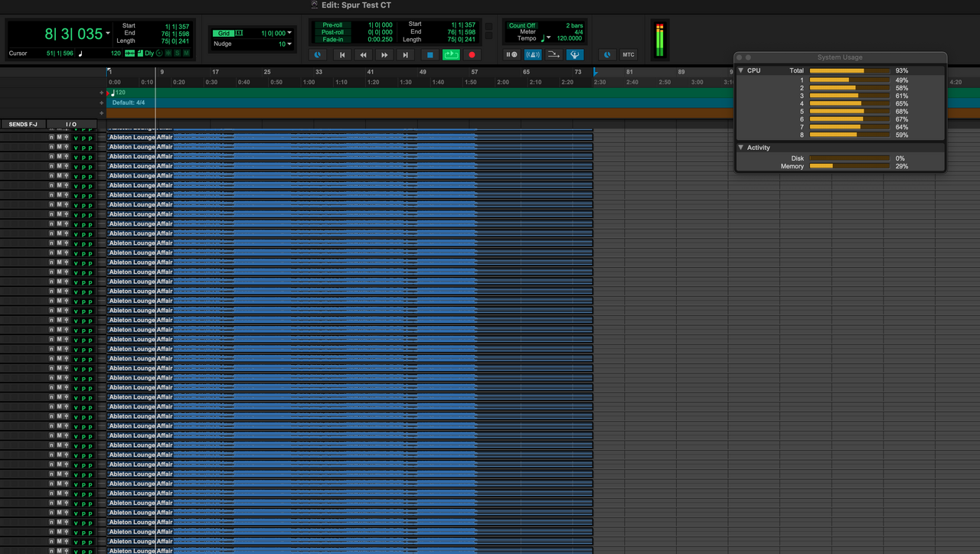Click the plus button on the Tempo ruler
The image size is (980, 554).
pos(101,93)
